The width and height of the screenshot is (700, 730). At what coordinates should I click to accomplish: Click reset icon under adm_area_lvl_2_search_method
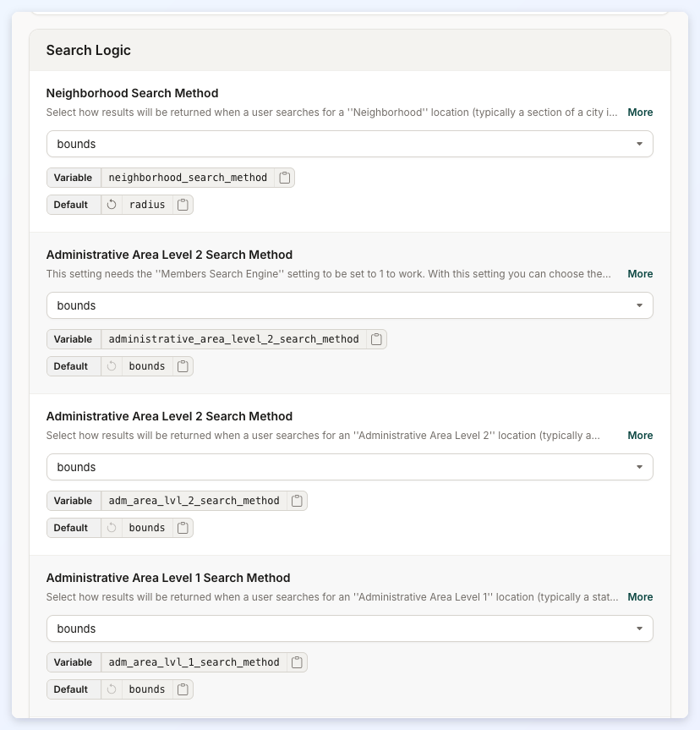pyautogui.click(x=112, y=528)
